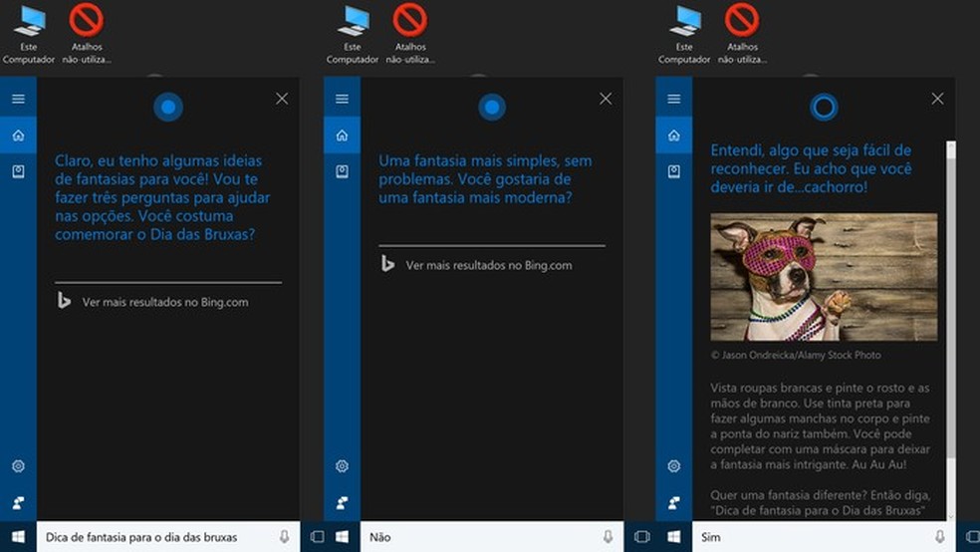980x552 pixels.
Task: Open Notebook icon in right Cortana panel
Action: click(673, 171)
